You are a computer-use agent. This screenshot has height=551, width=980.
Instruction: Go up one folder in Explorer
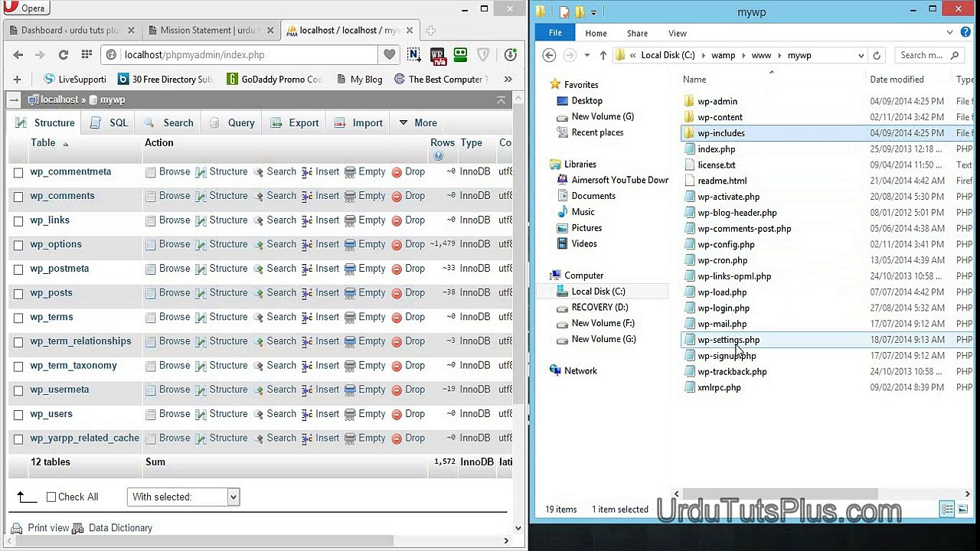coord(603,55)
